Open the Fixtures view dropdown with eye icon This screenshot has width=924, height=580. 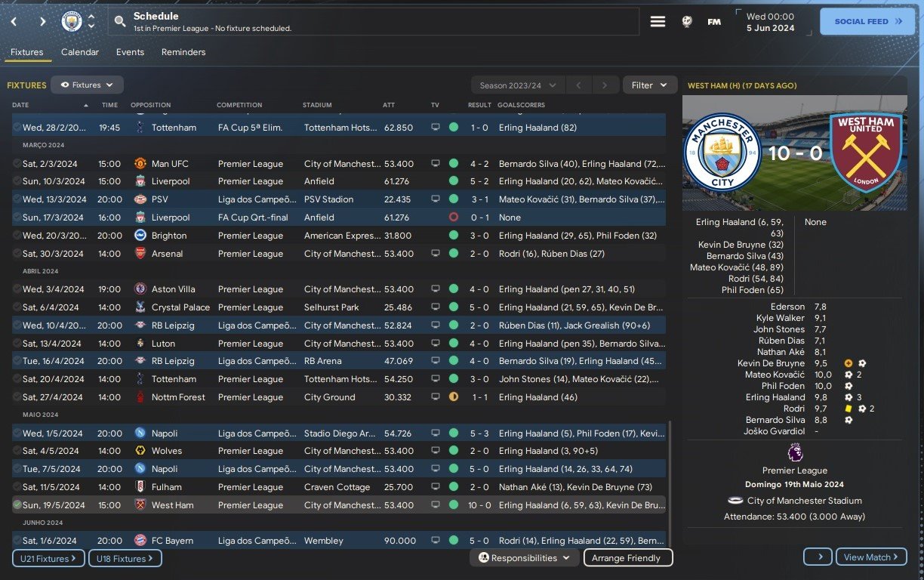(x=87, y=85)
